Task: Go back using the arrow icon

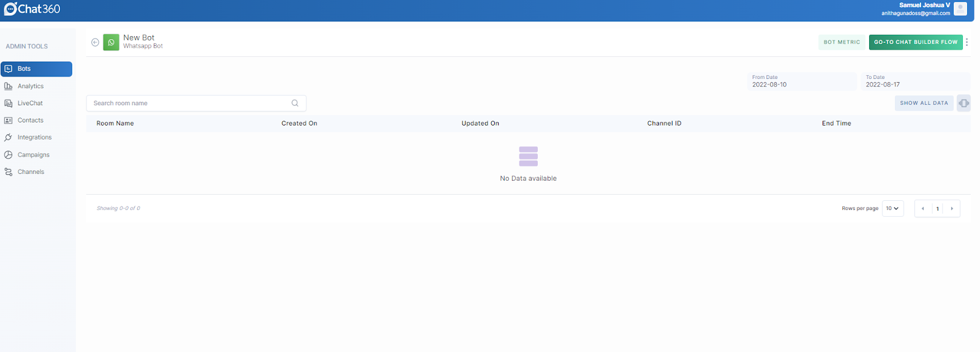Action: [x=95, y=42]
